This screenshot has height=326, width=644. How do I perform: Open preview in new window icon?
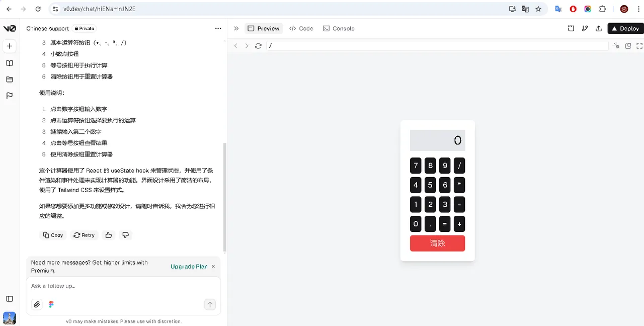point(628,46)
